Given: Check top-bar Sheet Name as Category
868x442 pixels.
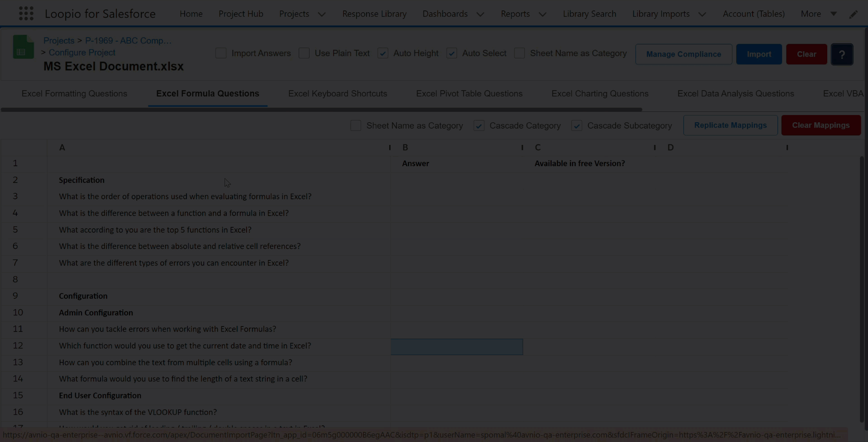Looking at the screenshot, I should click(520, 53).
